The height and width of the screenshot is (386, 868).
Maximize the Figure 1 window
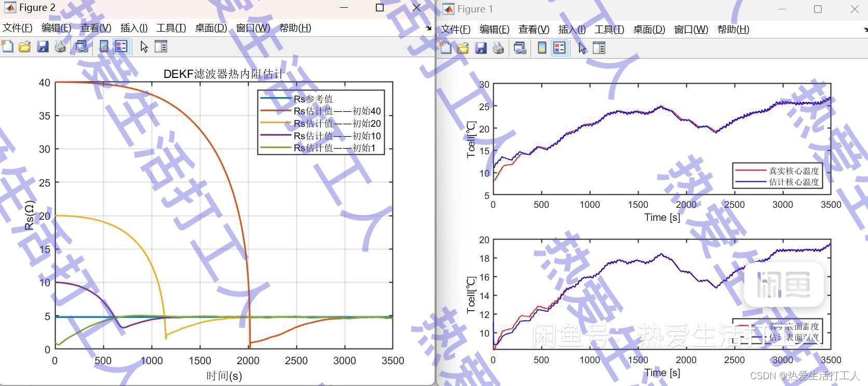pyautogui.click(x=818, y=9)
